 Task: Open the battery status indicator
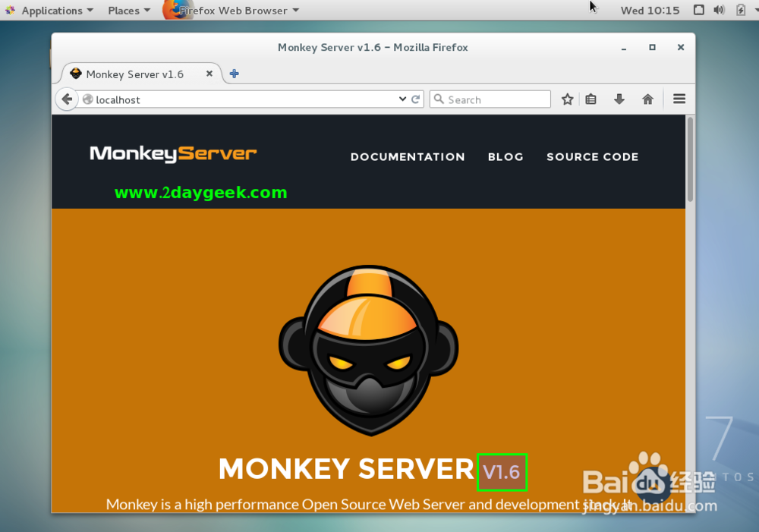(x=741, y=10)
